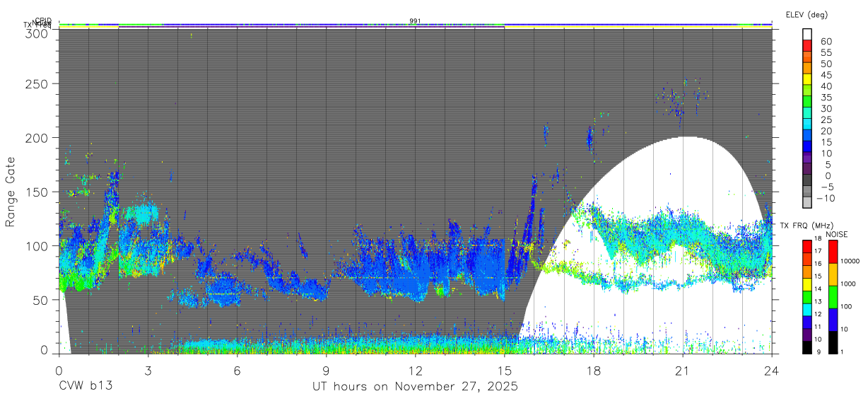
Task: Click the yellow band of the ELEV color bar
Action: pyautogui.click(x=807, y=80)
